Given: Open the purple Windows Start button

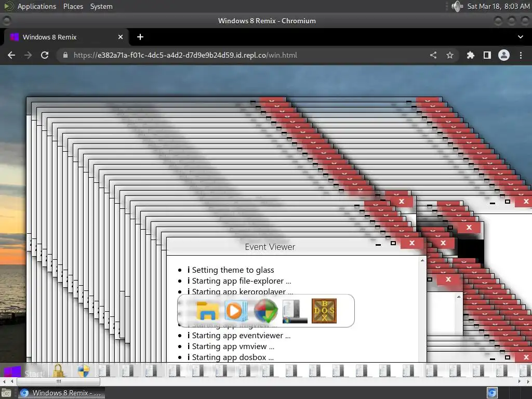Looking at the screenshot, I should [12, 372].
